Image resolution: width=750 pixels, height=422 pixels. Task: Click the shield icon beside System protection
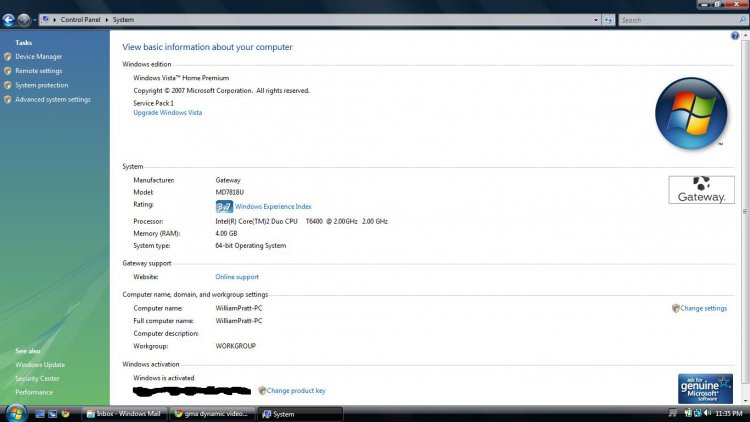coord(7,85)
